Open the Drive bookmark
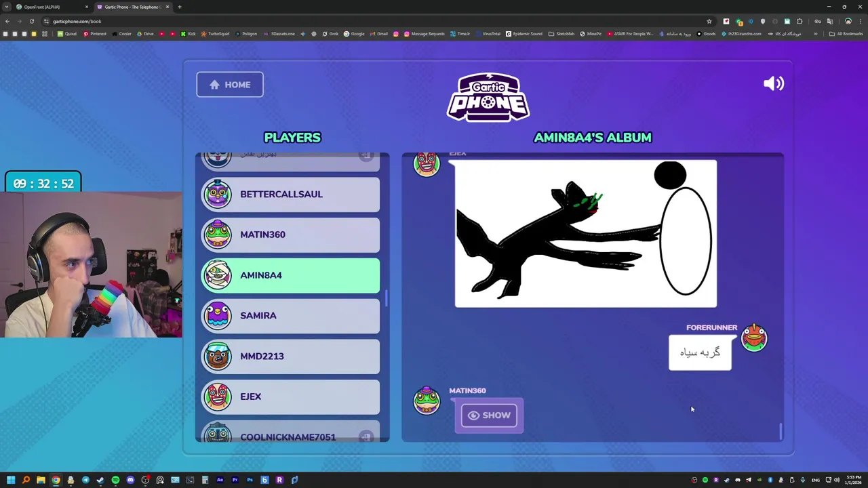Screen dimensions: 868x488 (x=144, y=34)
